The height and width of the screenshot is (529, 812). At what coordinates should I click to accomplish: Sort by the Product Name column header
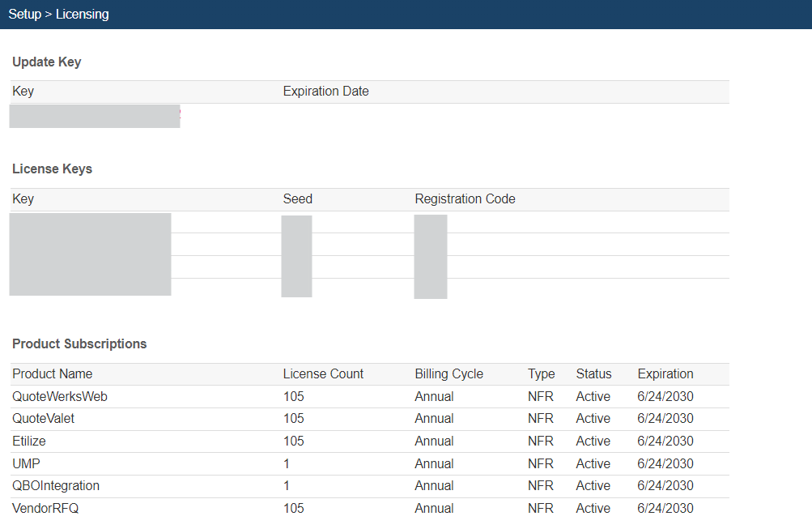pos(52,374)
